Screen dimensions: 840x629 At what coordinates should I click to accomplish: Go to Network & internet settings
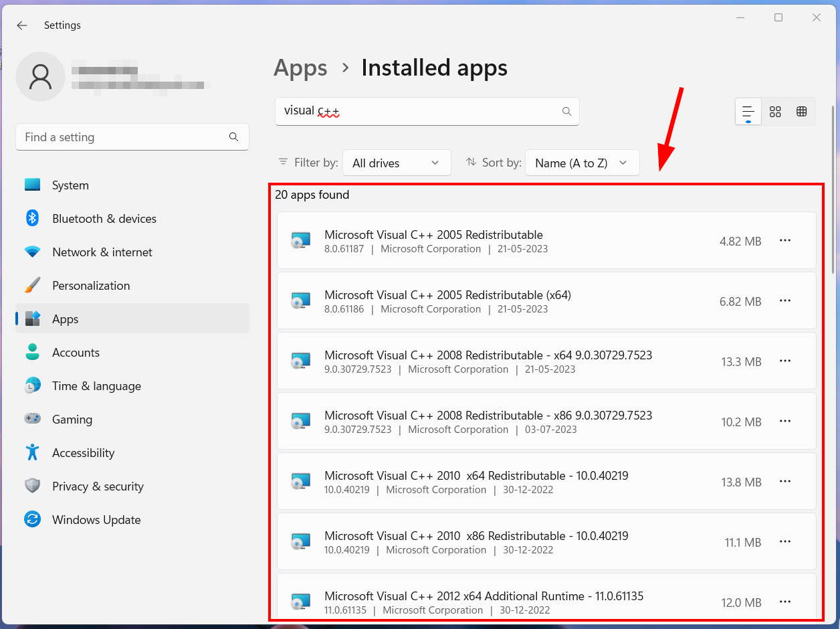coord(132,252)
